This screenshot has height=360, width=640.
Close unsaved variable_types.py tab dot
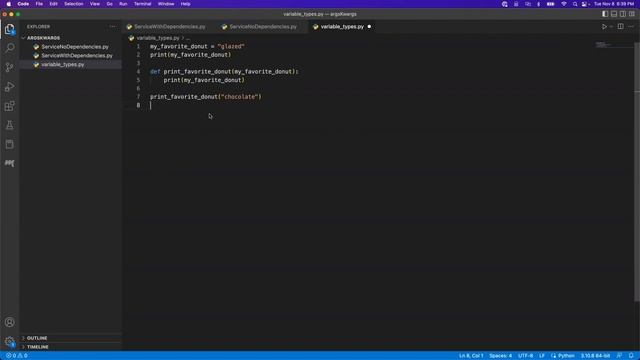[x=369, y=27]
